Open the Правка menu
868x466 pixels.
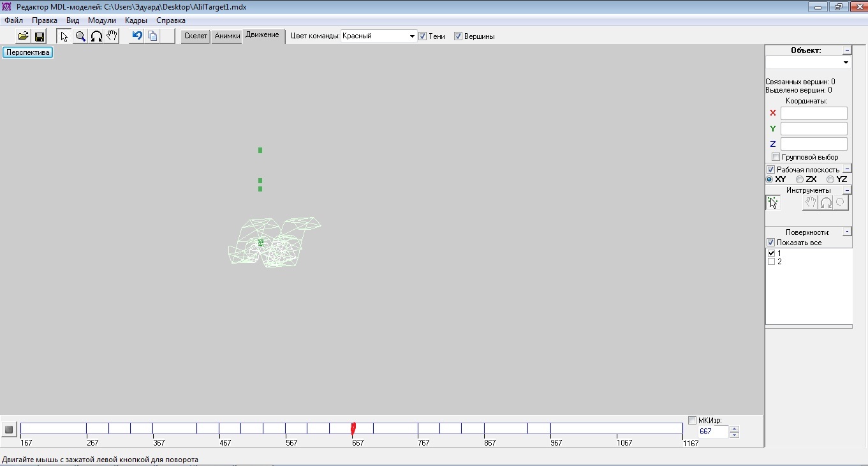(x=45, y=20)
